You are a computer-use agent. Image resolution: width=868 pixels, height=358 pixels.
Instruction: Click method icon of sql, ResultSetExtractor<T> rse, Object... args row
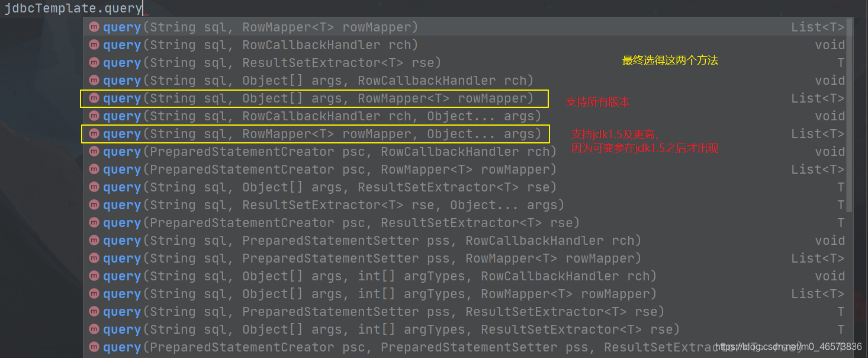click(x=94, y=205)
